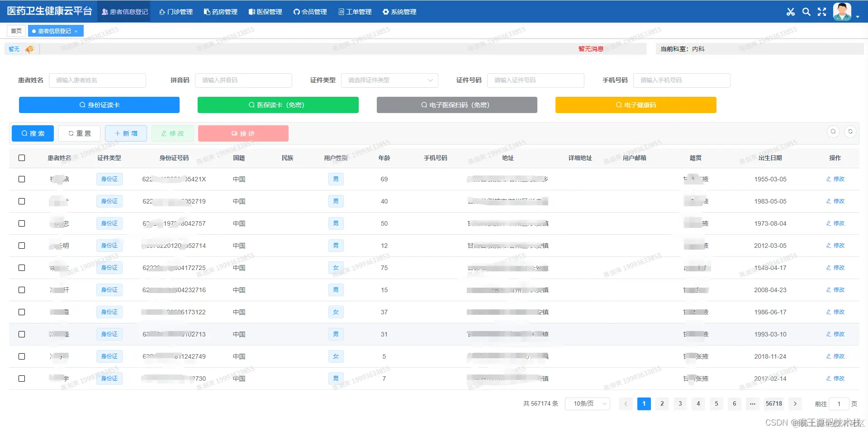Screen dimensions: 868x431
Task: Open the 系统管理 menu
Action: click(x=400, y=12)
